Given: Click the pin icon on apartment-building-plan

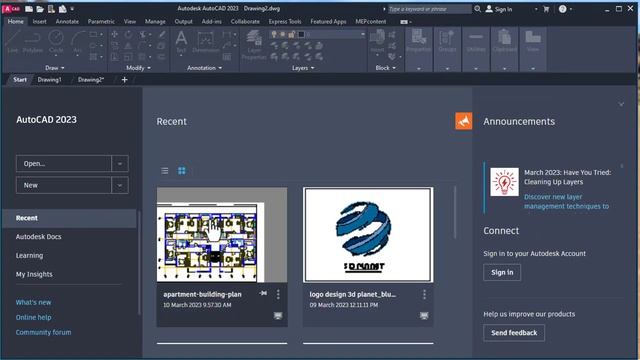Looking at the screenshot, I should click(263, 293).
